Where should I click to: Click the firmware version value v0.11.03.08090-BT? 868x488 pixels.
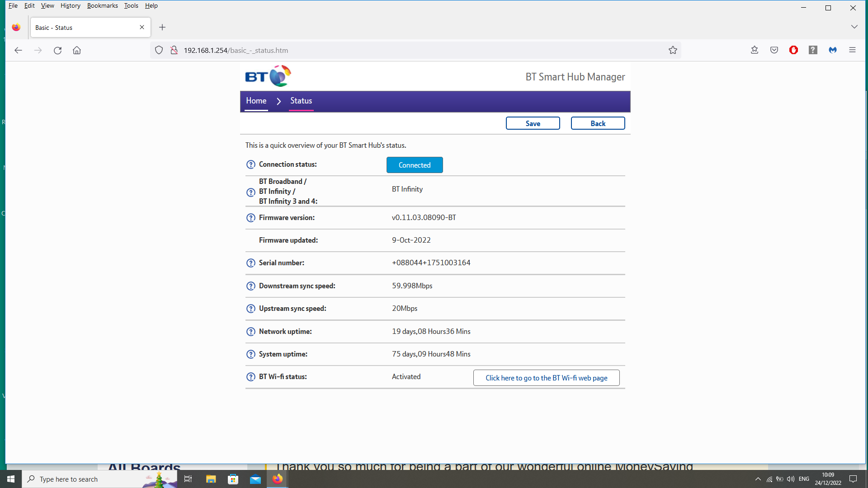[424, 218]
